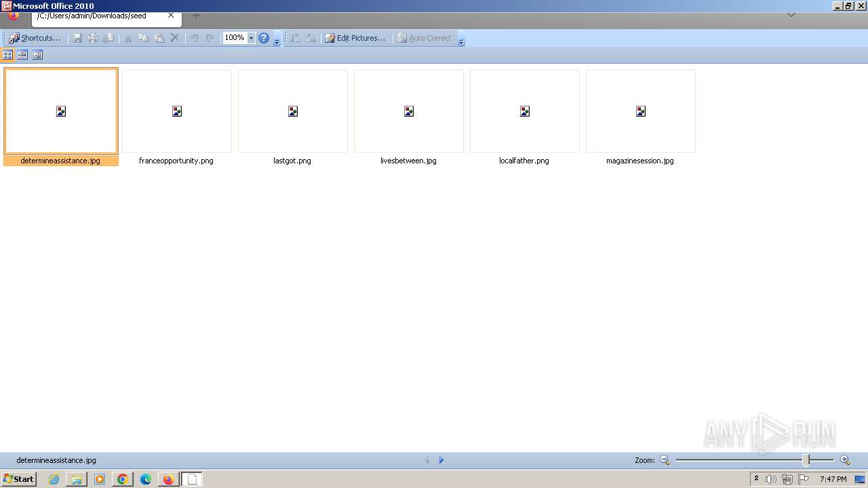
Task: Show hidden tray icons arrow
Action: [756, 479]
